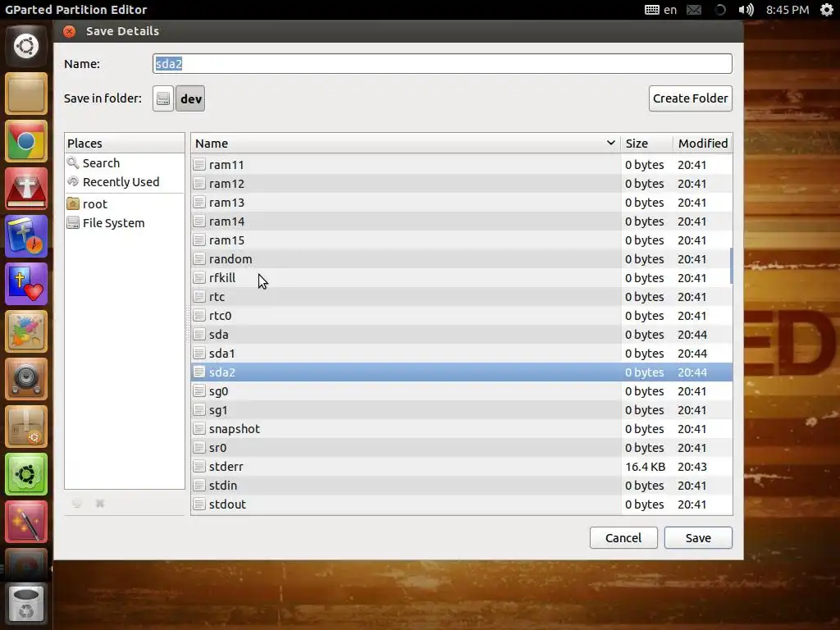Image resolution: width=840 pixels, height=630 pixels.
Task: Select the rtc file
Action: (461, 297)
